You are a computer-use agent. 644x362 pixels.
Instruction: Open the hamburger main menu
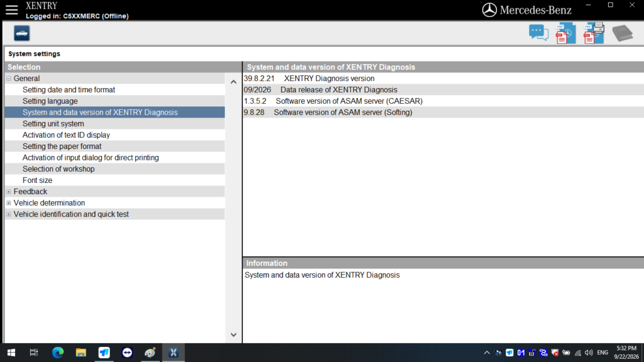click(x=11, y=10)
